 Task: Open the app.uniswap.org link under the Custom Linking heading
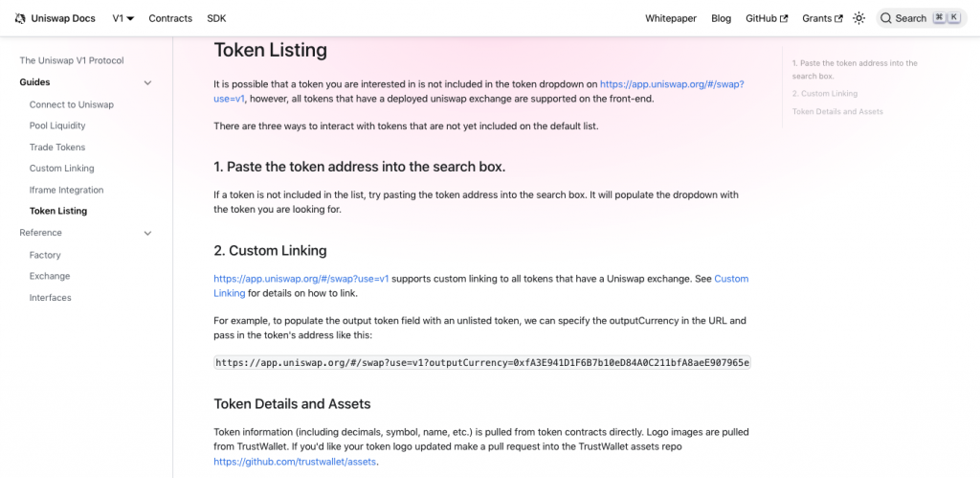pos(301,279)
